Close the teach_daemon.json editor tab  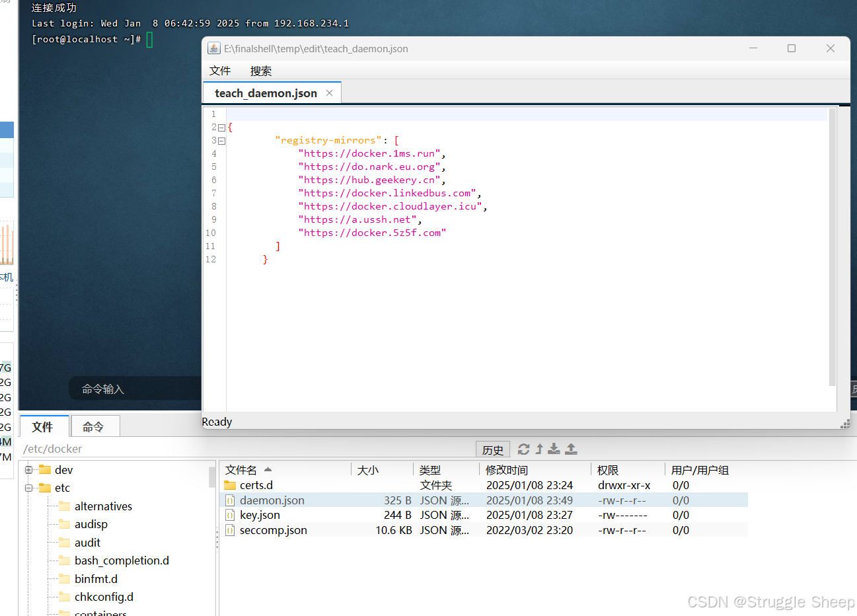(329, 93)
